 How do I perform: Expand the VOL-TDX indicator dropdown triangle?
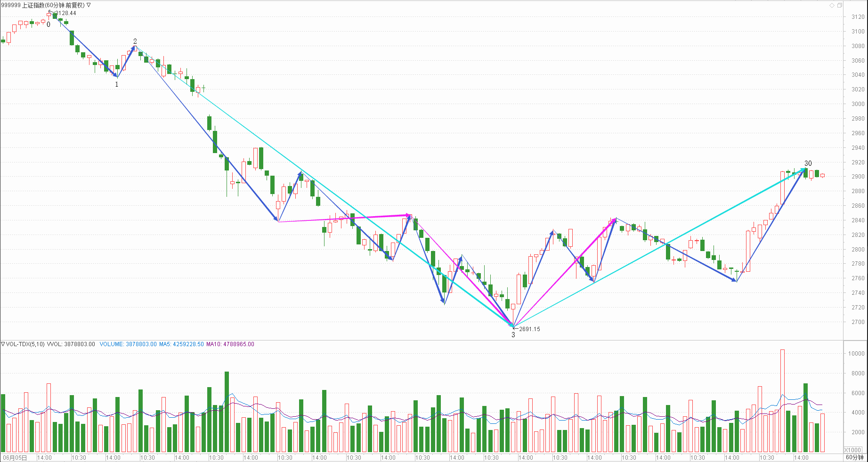click(3, 344)
